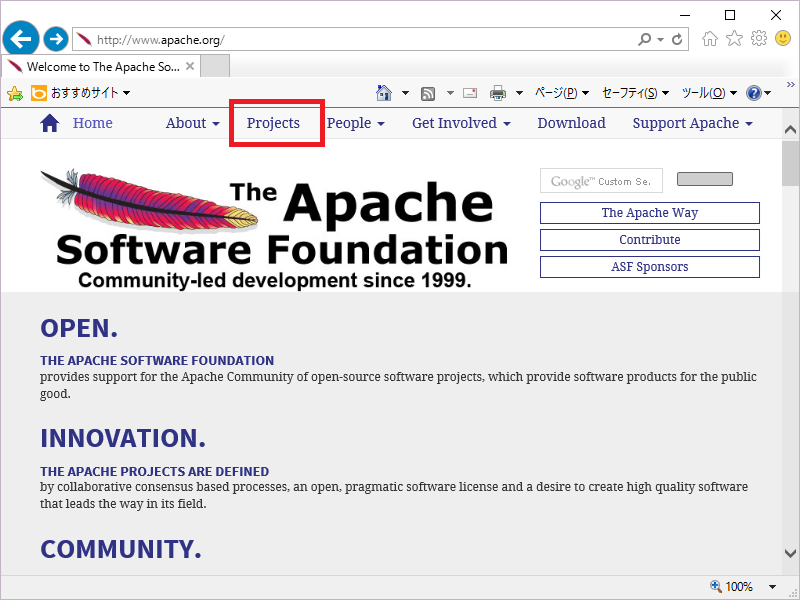Screen dimensions: 800x600
Task: Expand the About dropdown menu
Action: [192, 123]
